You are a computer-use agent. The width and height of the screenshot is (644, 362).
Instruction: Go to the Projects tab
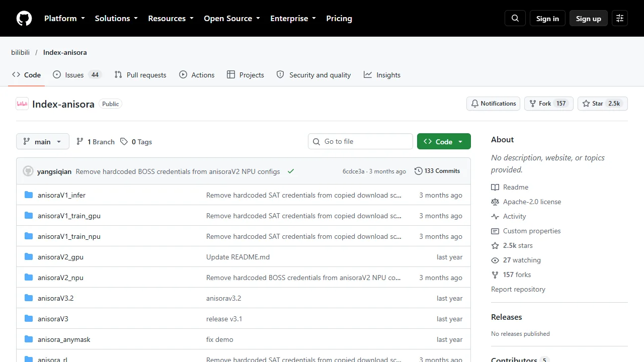pos(246,75)
